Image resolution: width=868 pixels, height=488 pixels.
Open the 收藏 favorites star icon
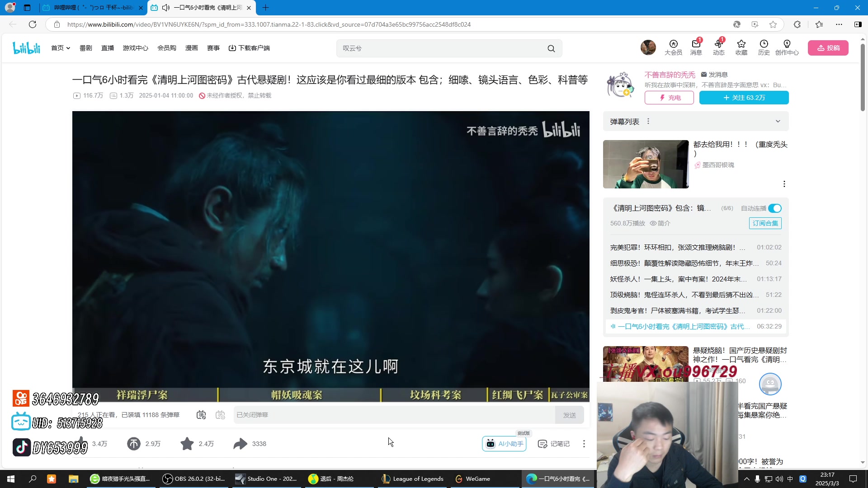(741, 47)
